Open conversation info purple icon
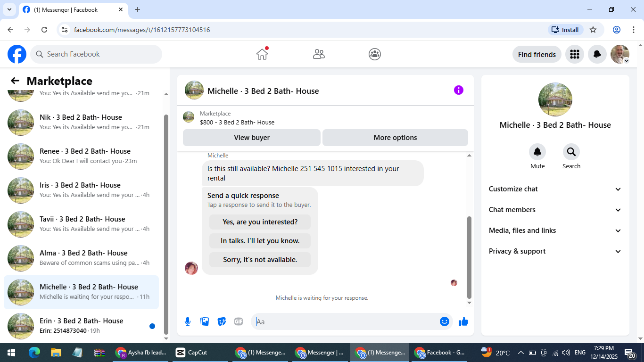This screenshot has width=644, height=362. (x=458, y=90)
